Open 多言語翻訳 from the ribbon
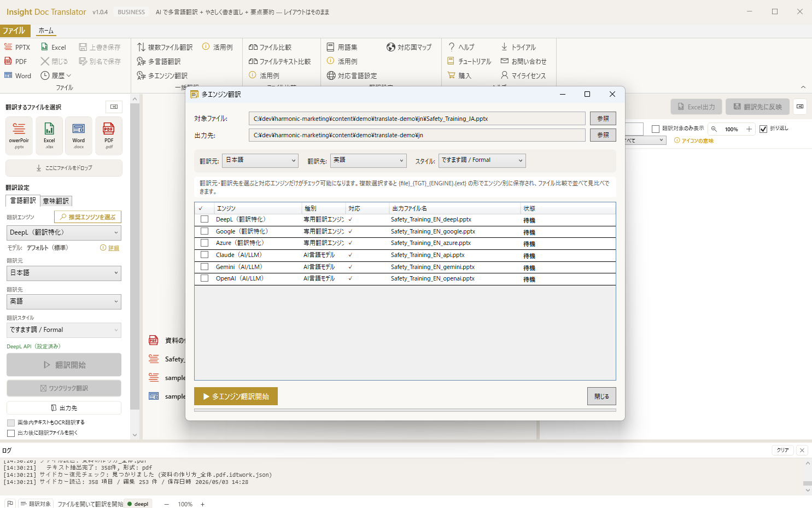Viewport: 812px width, 508px height. (x=159, y=61)
